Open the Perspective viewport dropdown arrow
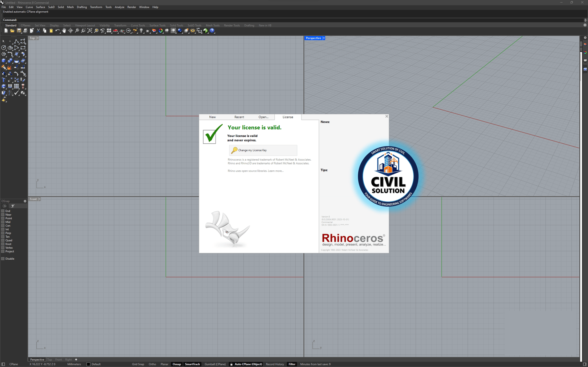The image size is (588, 367). [x=324, y=38]
